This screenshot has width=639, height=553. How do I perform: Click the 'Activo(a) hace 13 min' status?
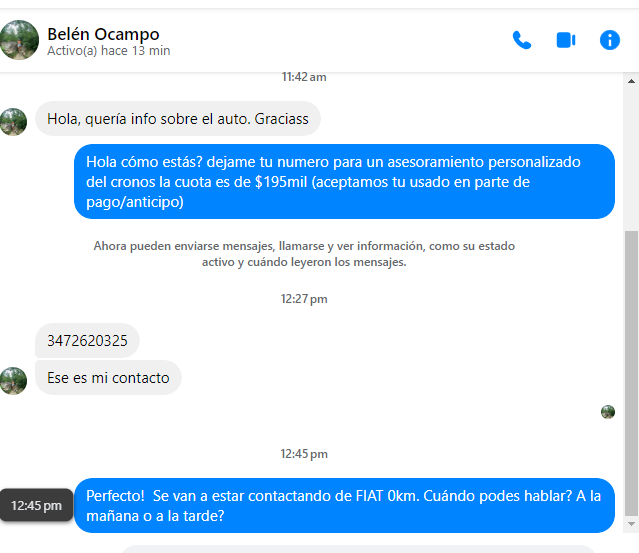(108, 51)
